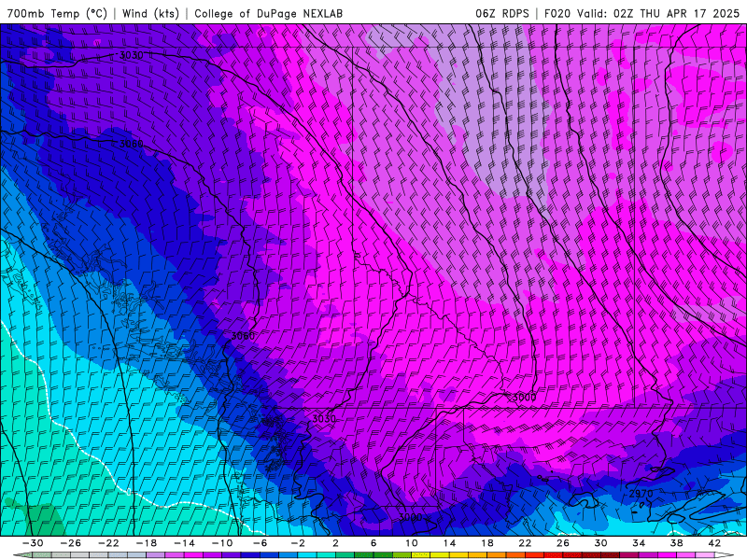Click the '10' color scale label
Screen dimensions: 747x560
tap(412, 543)
